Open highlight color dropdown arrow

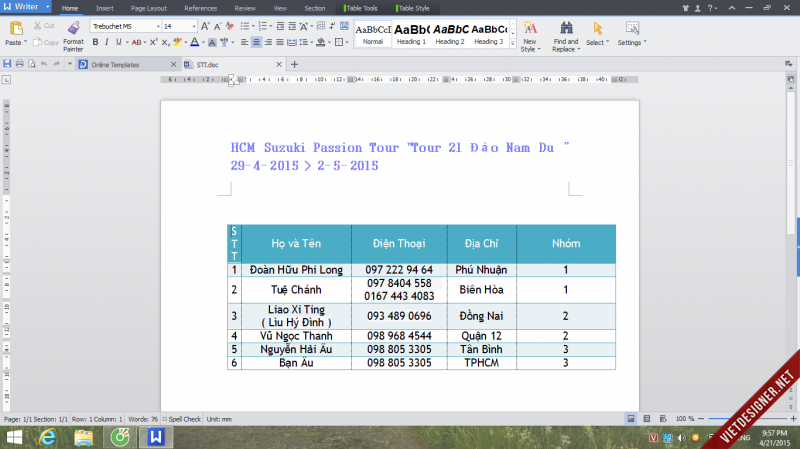point(186,42)
